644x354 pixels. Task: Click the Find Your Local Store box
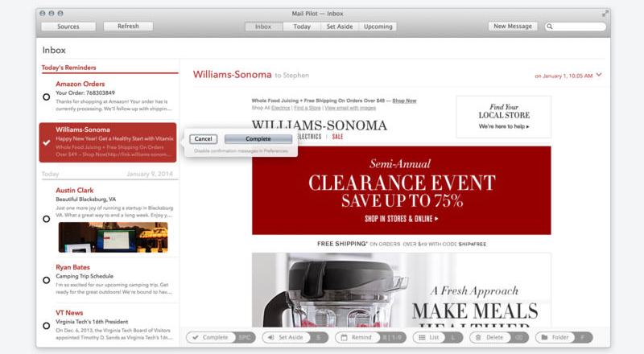click(504, 117)
